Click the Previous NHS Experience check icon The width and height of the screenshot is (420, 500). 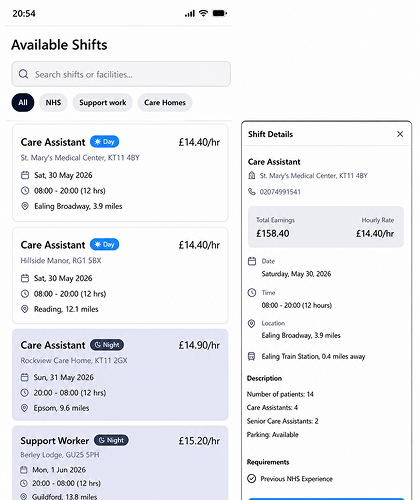coord(252,479)
